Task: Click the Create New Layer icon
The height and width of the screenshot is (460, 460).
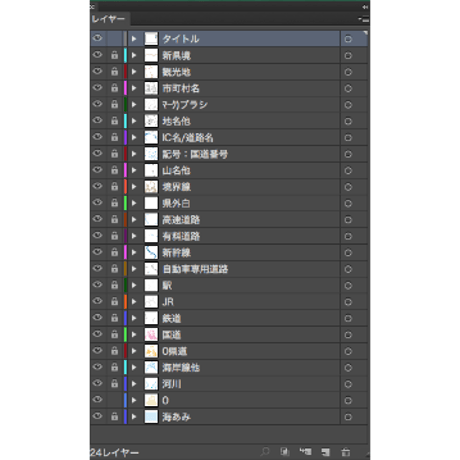Action: [326, 452]
